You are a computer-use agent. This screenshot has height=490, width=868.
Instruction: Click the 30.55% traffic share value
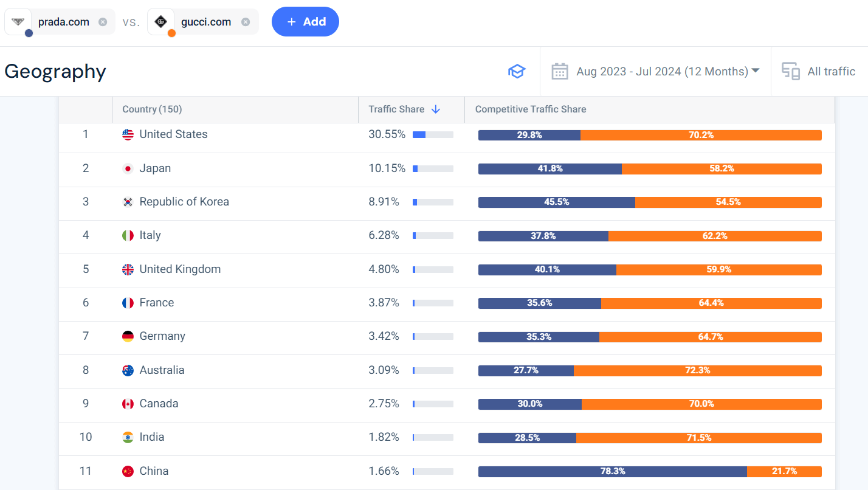pos(387,134)
